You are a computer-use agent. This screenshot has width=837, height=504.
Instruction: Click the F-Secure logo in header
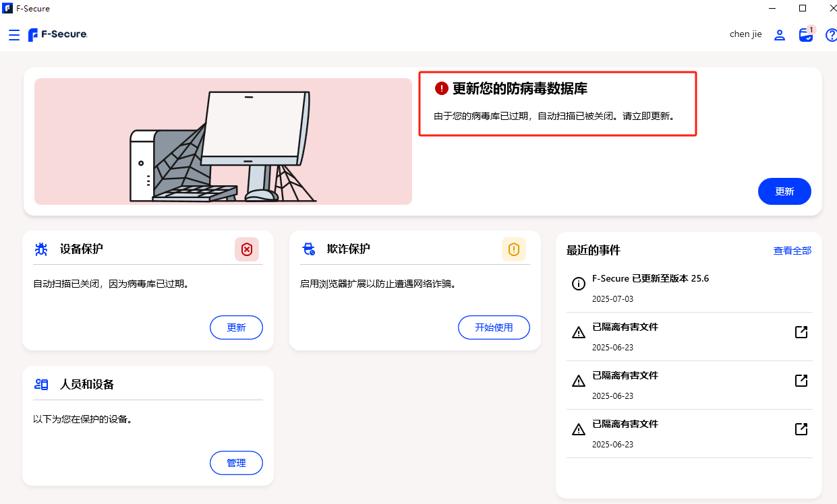pyautogui.click(x=58, y=34)
